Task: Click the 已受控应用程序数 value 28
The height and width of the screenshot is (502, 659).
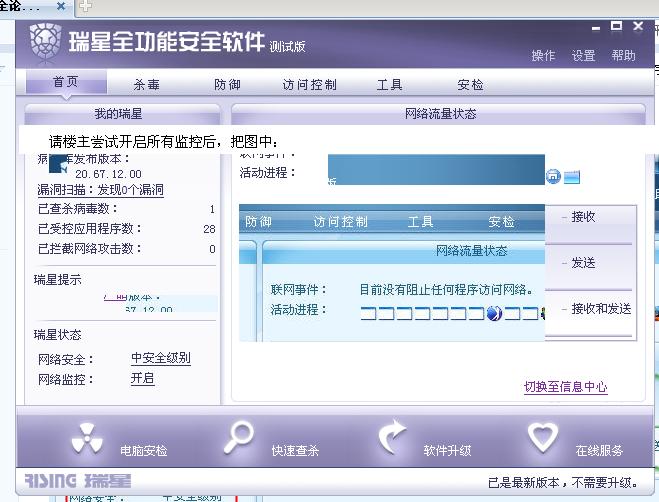Action: click(x=209, y=229)
